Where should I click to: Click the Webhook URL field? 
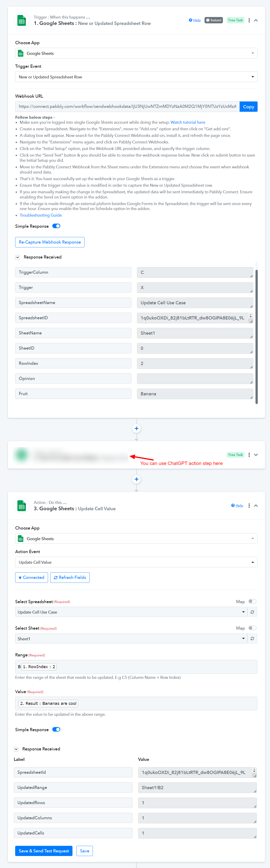coord(127,106)
